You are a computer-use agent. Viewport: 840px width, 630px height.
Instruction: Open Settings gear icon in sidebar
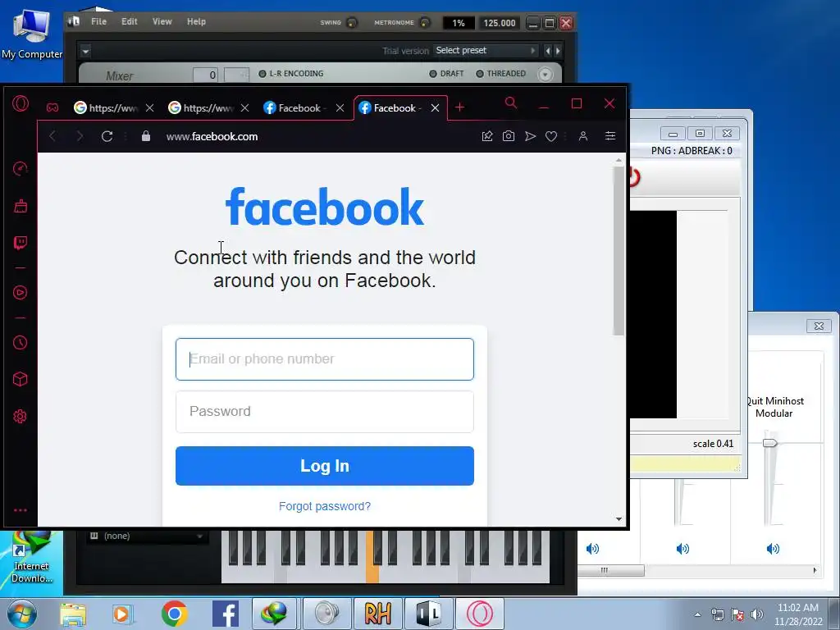(21, 416)
